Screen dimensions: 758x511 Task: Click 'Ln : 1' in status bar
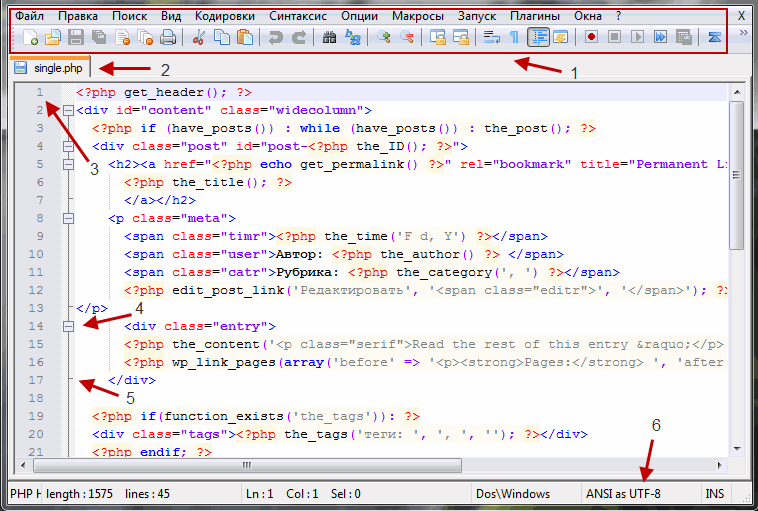click(x=260, y=494)
